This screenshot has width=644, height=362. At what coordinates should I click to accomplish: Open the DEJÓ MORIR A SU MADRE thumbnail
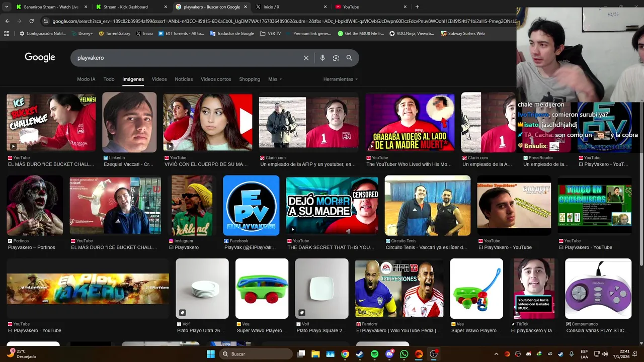tap(332, 205)
